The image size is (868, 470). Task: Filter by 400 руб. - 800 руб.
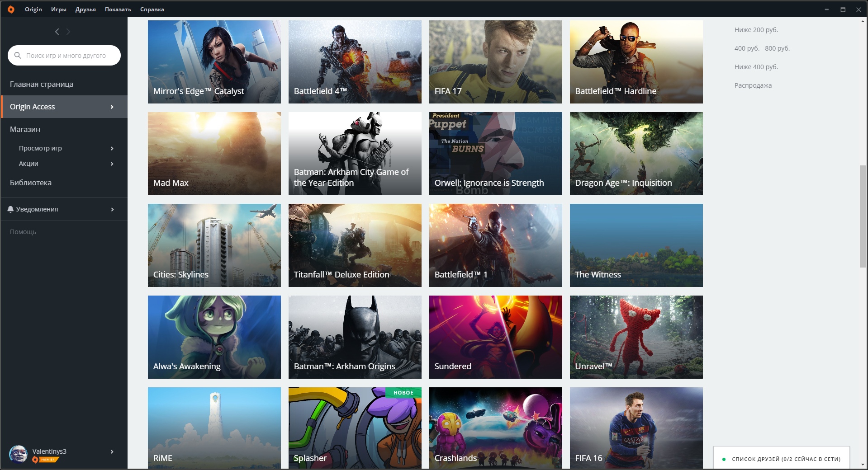[x=762, y=48]
